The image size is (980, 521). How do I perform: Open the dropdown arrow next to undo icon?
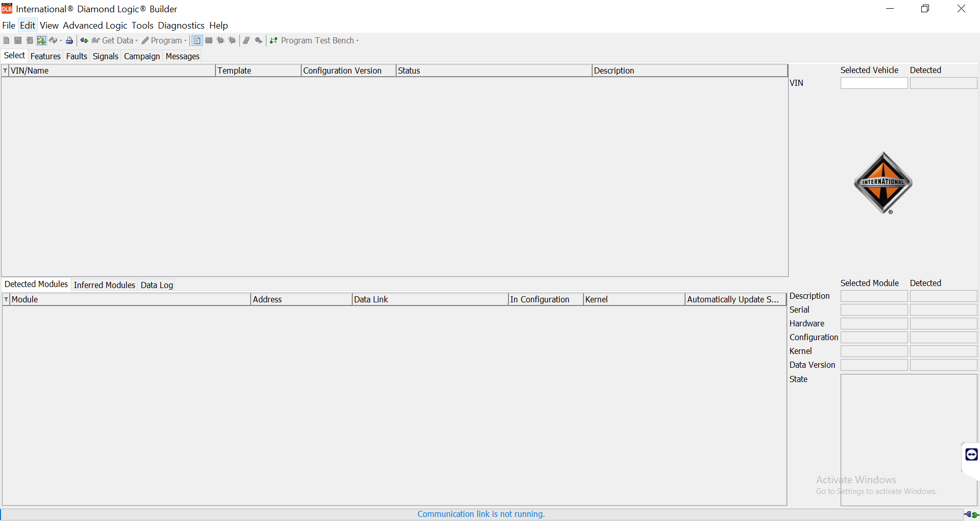pos(61,41)
